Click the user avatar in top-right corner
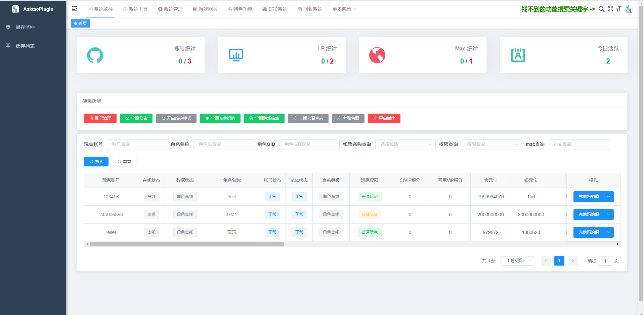The image size is (644, 315). (x=629, y=9)
